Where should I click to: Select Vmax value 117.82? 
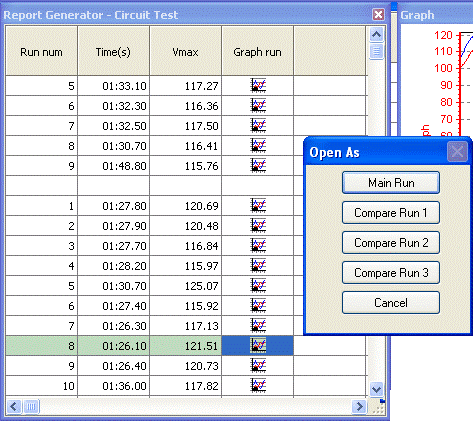185,386
